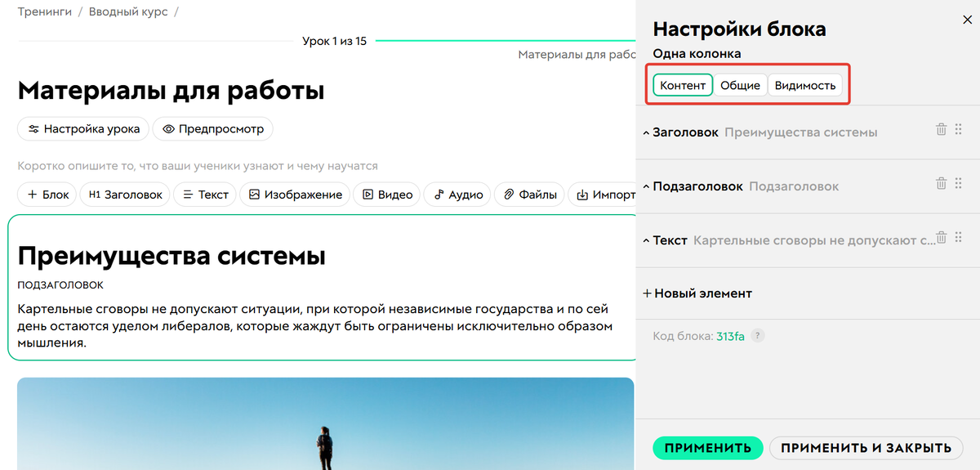Add a new Блок
This screenshot has width=980, height=470.
point(47,195)
